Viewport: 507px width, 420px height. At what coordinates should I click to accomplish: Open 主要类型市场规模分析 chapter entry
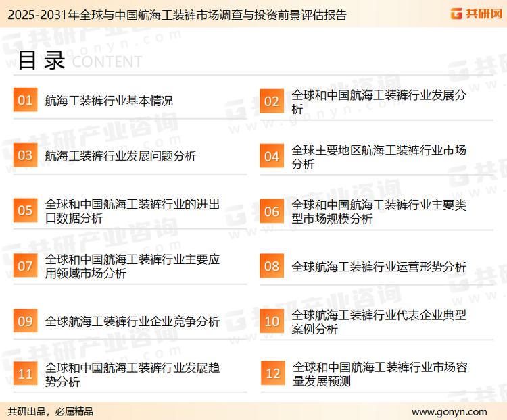(379, 211)
